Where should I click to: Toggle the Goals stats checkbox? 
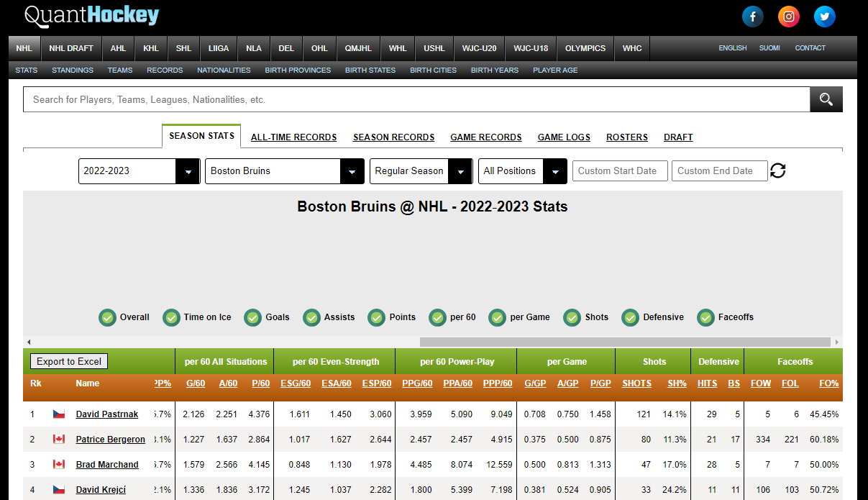[x=252, y=317]
